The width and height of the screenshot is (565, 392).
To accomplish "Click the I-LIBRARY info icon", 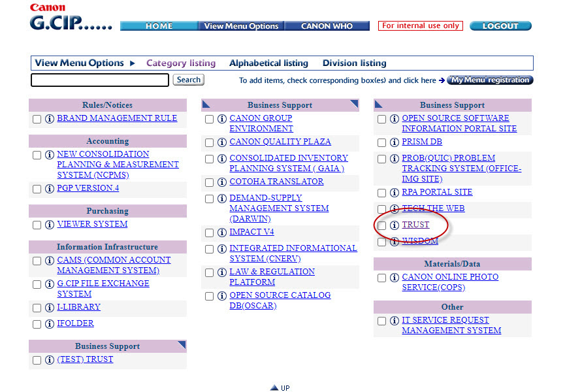I will (x=50, y=307).
